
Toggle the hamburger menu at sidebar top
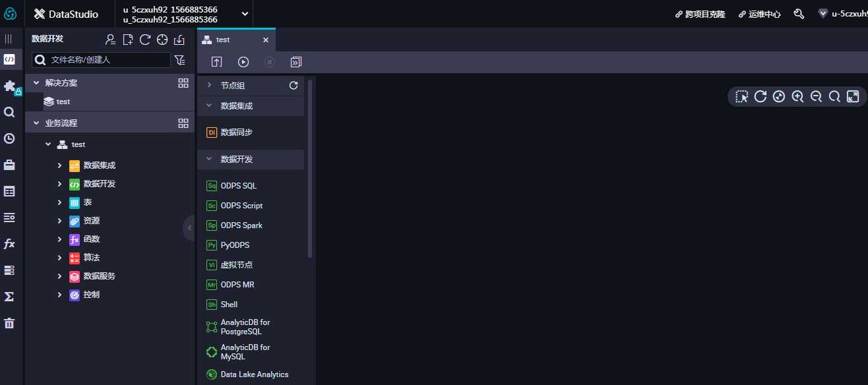[x=9, y=39]
